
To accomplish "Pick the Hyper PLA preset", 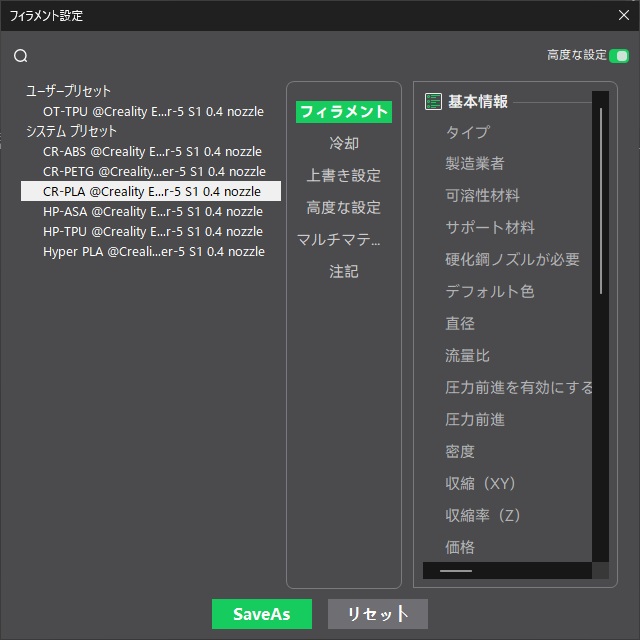I will (153, 251).
